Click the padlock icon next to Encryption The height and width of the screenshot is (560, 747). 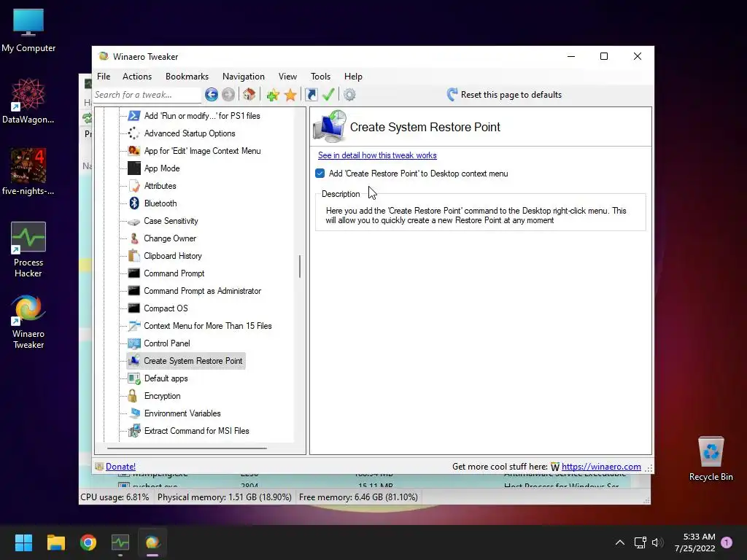coord(133,396)
